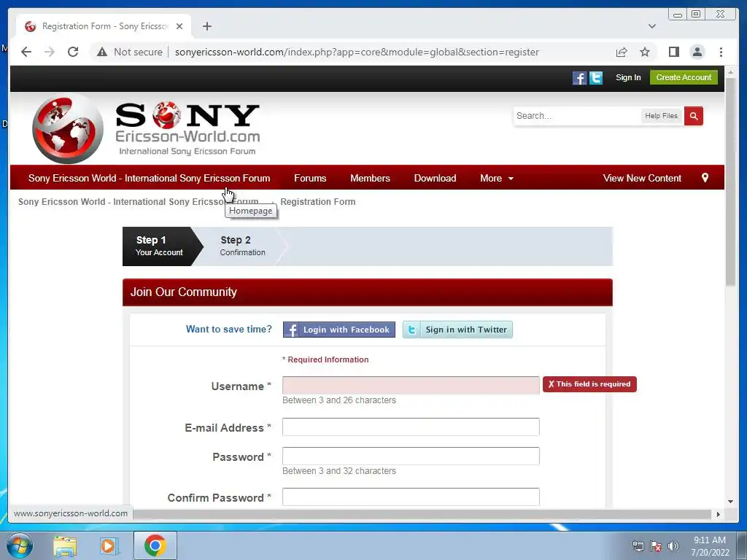
Task: Click 'Between 3 and 26 characters' hint
Action: click(x=339, y=400)
